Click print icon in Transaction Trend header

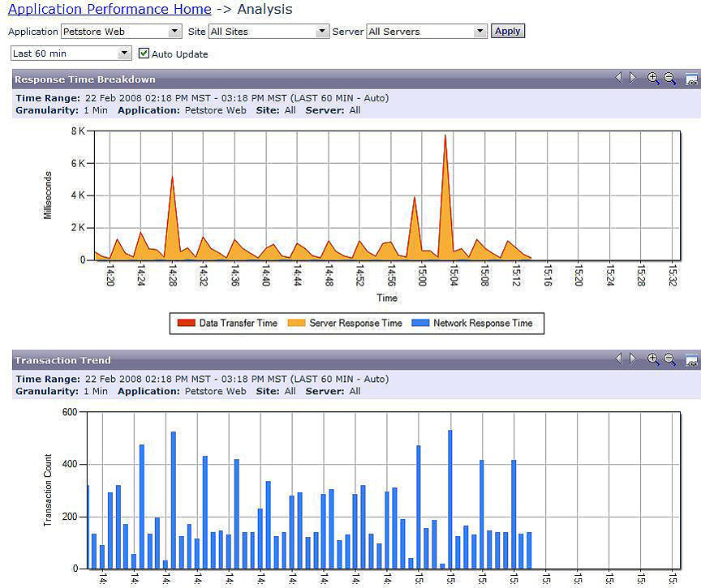click(691, 359)
